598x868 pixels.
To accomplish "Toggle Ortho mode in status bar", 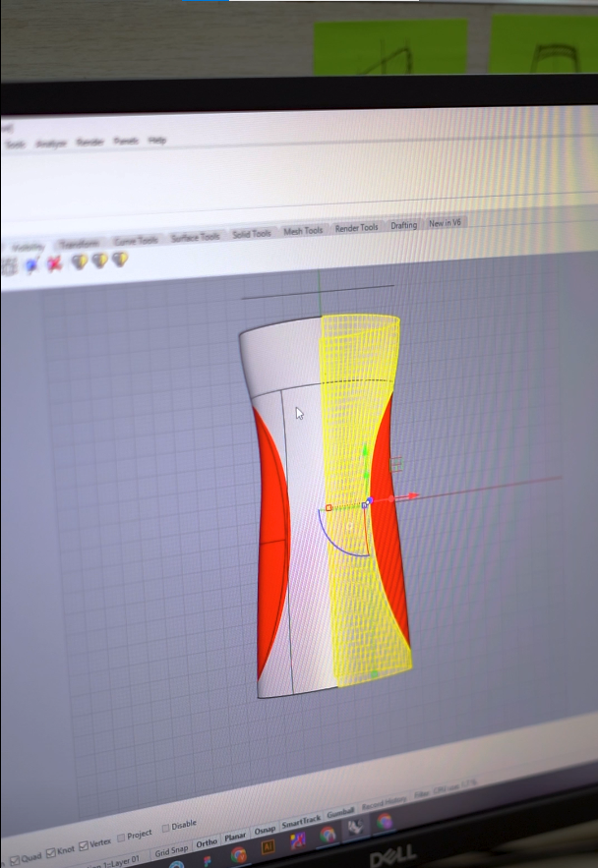I will pyautogui.click(x=207, y=843).
